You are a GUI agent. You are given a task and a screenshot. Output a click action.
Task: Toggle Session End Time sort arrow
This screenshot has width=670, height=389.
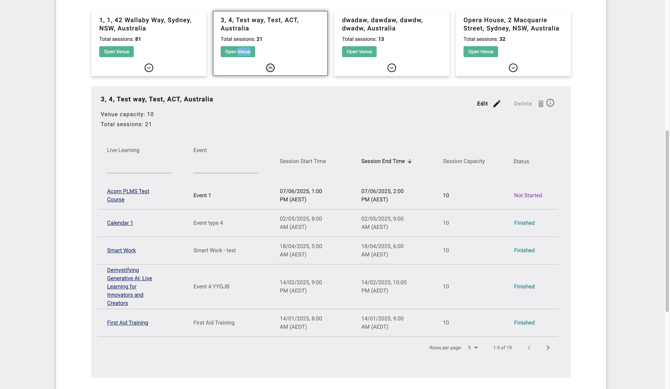(x=409, y=161)
